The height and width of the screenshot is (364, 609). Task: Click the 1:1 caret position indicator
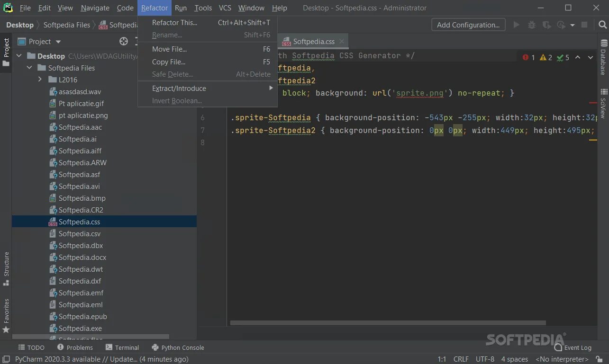[x=442, y=359]
